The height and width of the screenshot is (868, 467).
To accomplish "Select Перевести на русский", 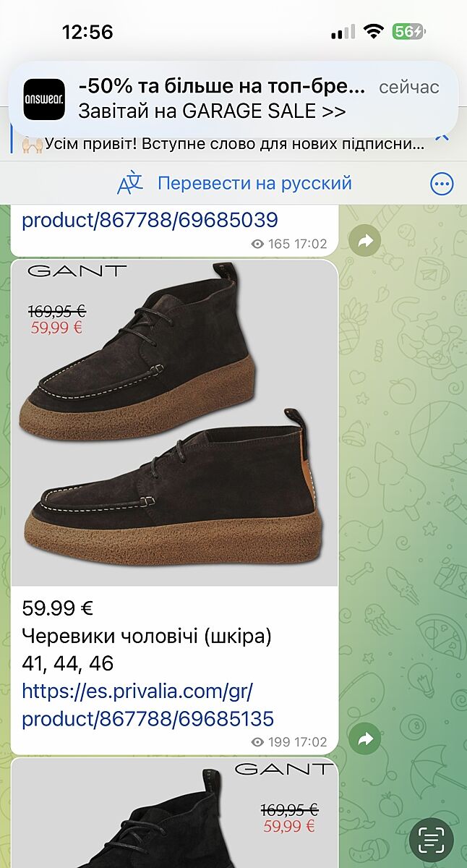I will coord(254,183).
